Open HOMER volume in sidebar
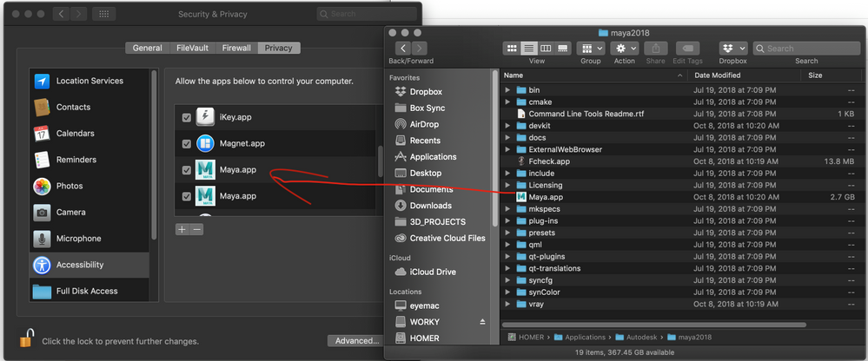The image size is (868, 361). pos(417,338)
